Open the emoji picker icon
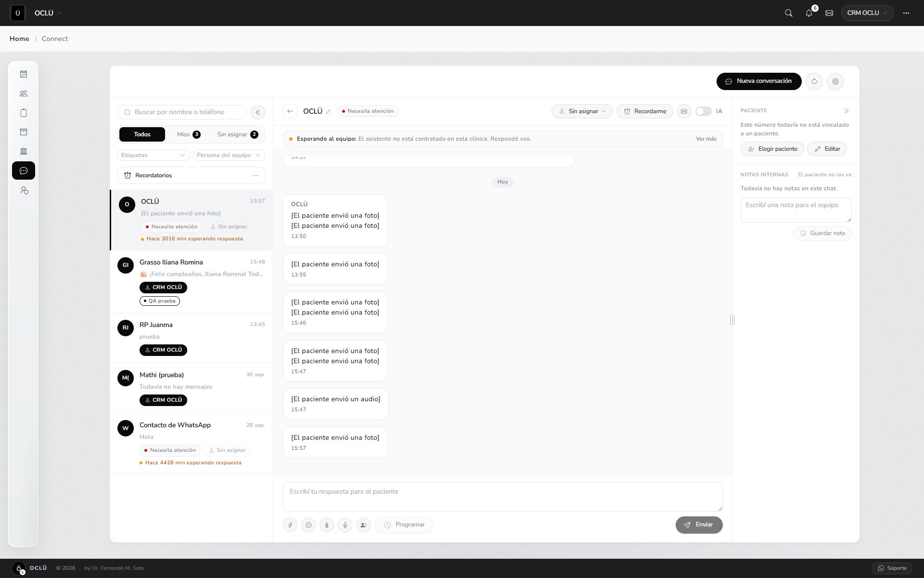The height and width of the screenshot is (578, 924). tap(308, 525)
